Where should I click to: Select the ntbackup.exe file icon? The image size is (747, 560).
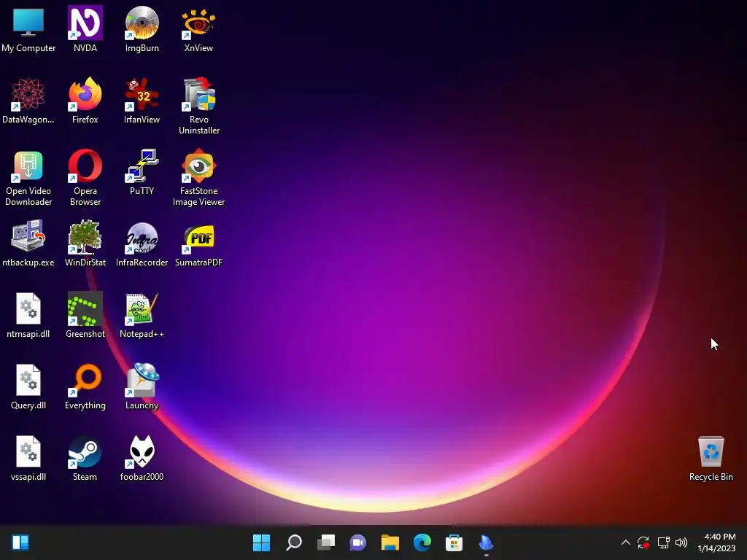coord(28,244)
